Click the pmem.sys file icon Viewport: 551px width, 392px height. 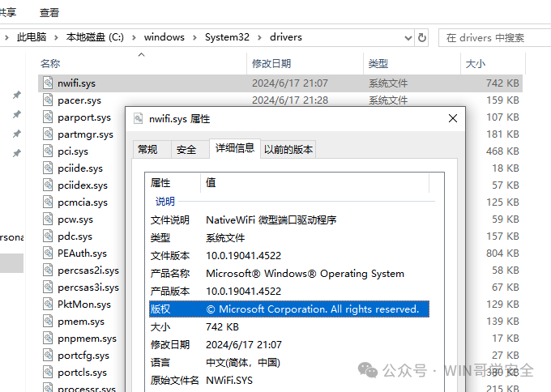(48, 322)
